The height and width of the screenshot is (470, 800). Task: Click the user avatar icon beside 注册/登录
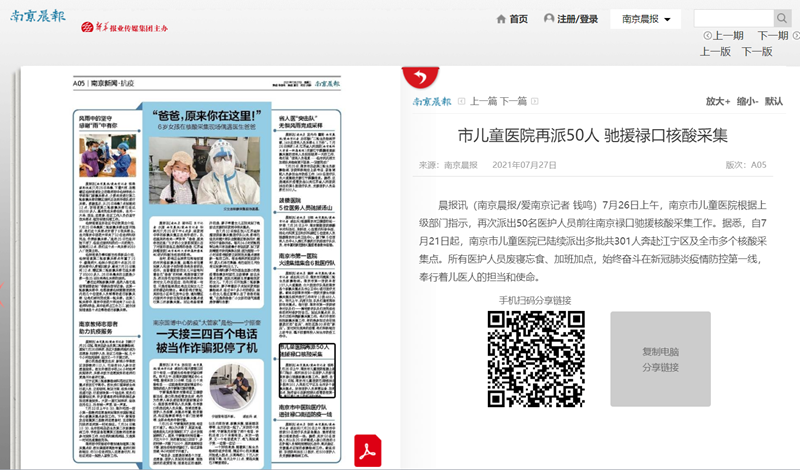pyautogui.click(x=549, y=18)
